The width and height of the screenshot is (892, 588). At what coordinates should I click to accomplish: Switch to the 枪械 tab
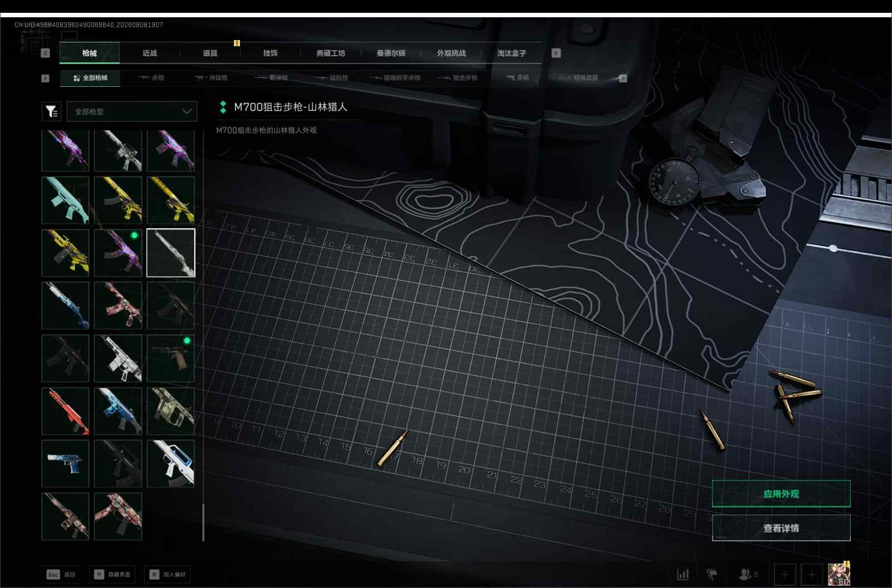[89, 53]
